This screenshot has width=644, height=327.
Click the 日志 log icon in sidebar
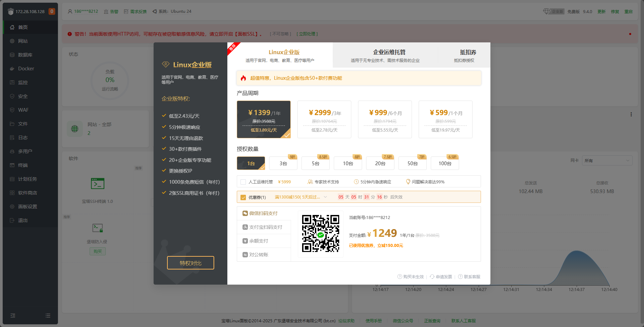pyautogui.click(x=12, y=138)
